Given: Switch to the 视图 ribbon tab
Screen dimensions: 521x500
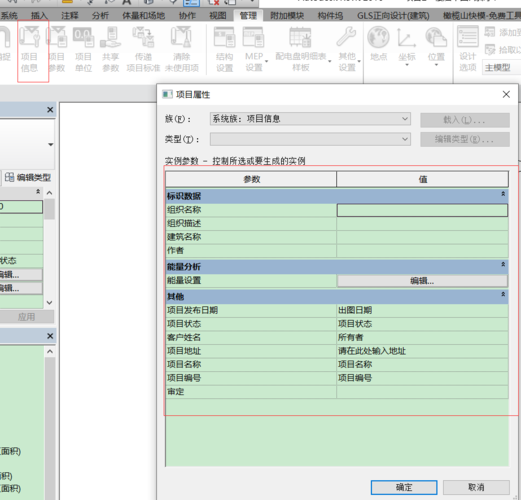Looking at the screenshot, I should (x=218, y=16).
